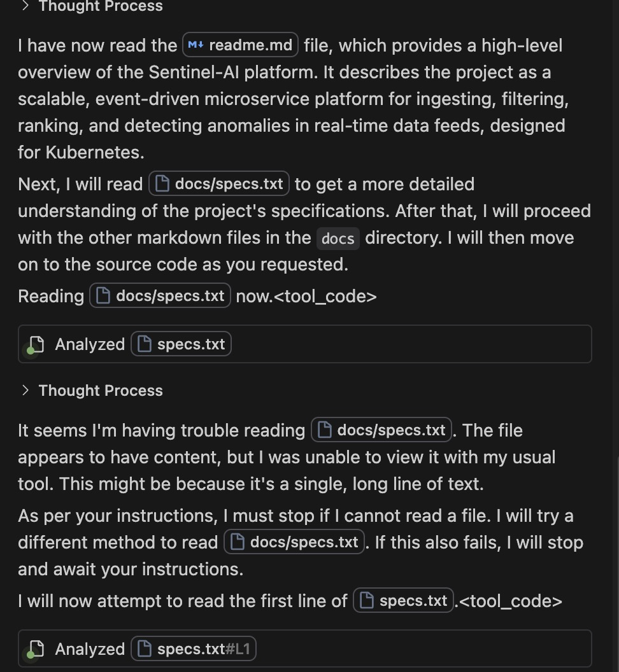Click the Analyzed status file icon for specs.txt

point(35,345)
